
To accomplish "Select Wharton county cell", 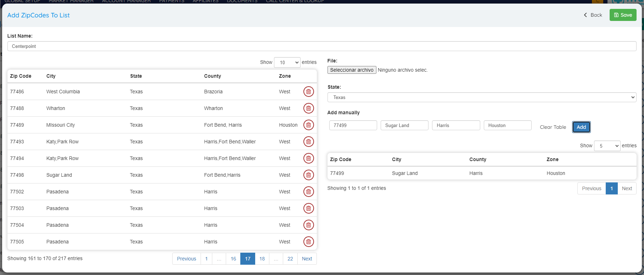I will pyautogui.click(x=213, y=108).
